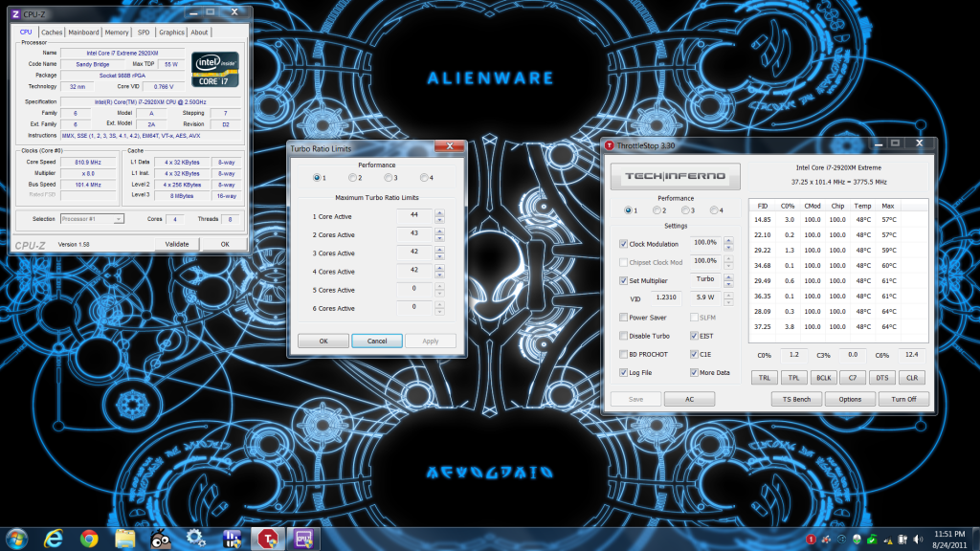Open the volume speaker tray icon

tap(918, 540)
